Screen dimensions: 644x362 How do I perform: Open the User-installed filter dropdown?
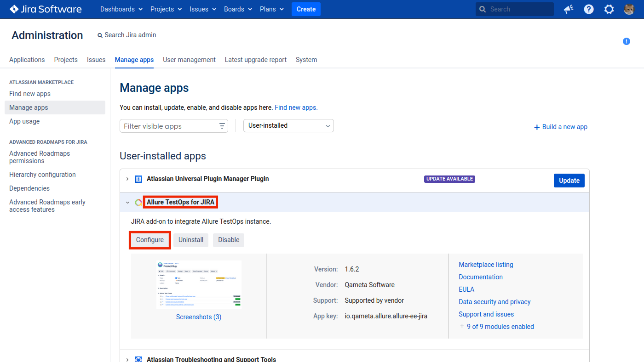[288, 125]
